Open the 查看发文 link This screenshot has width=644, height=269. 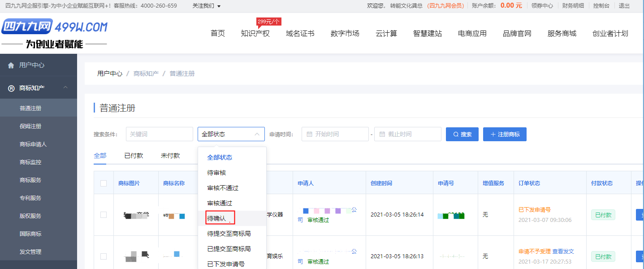click(x=563, y=252)
